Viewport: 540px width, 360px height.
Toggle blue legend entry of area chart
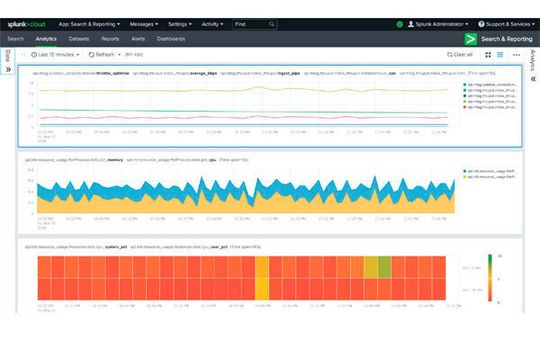(x=489, y=171)
